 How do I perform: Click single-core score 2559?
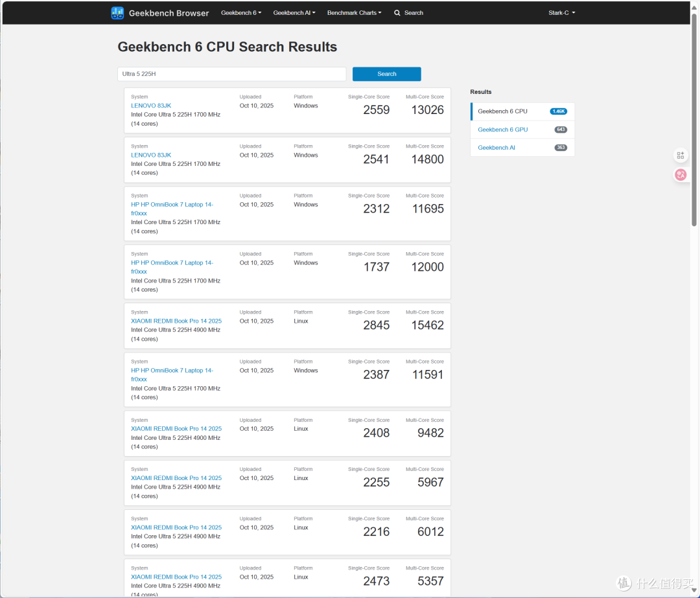(x=377, y=110)
